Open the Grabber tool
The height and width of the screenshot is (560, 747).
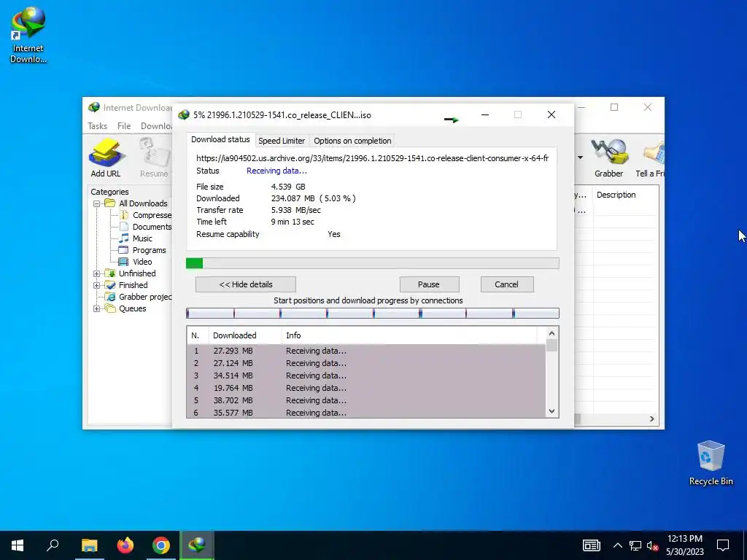[x=608, y=157]
